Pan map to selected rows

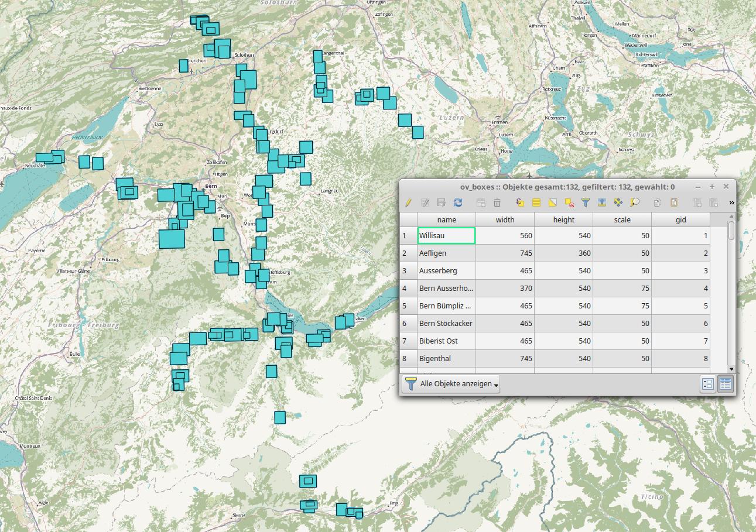point(618,202)
